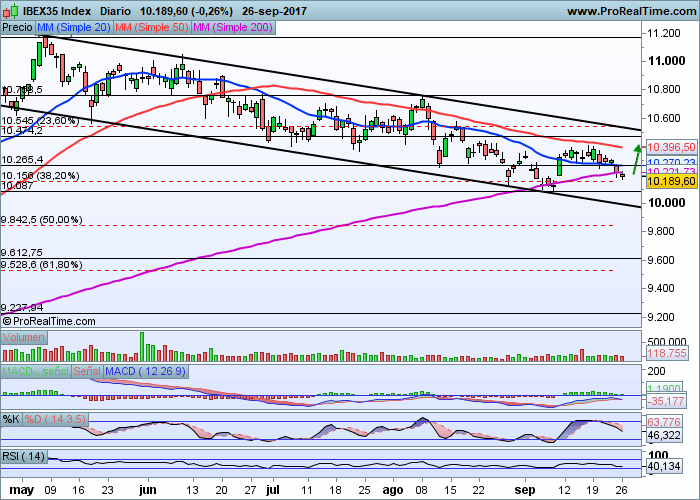Screen dimensions: 700x500
Task: Click the blue 10.270,23 price tag
Action: (671, 162)
